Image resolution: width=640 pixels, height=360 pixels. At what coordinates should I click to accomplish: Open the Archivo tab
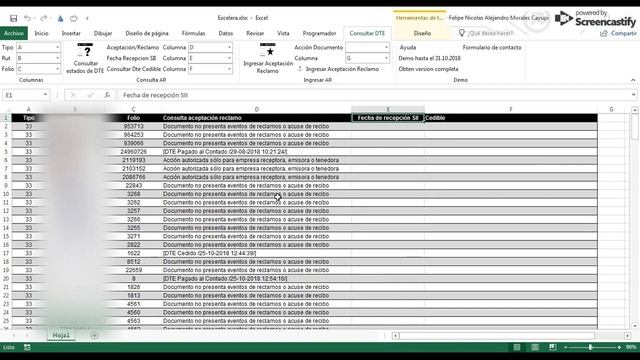[14, 33]
